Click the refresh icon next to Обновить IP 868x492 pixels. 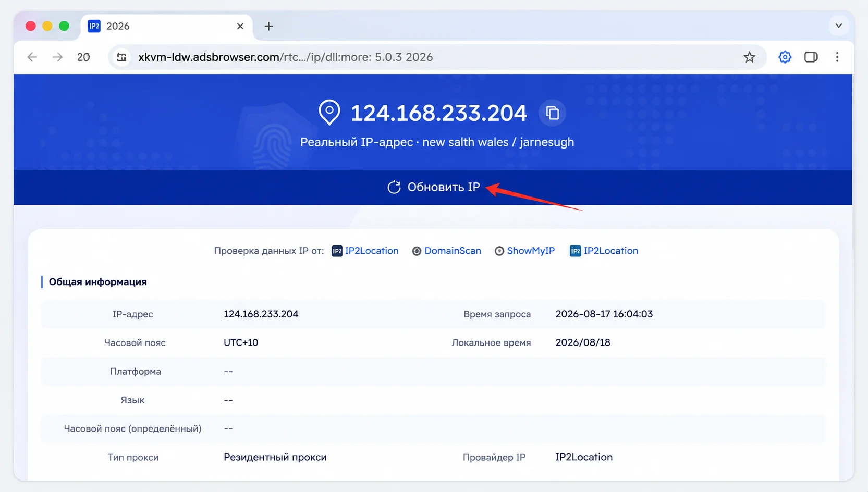(x=394, y=187)
